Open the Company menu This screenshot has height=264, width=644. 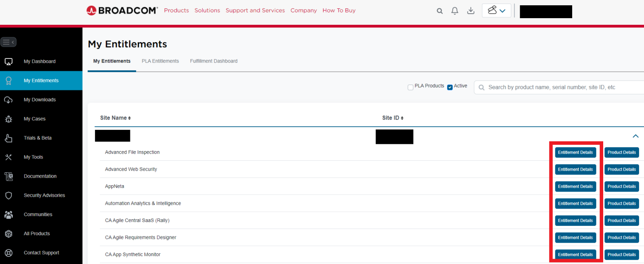tap(304, 11)
